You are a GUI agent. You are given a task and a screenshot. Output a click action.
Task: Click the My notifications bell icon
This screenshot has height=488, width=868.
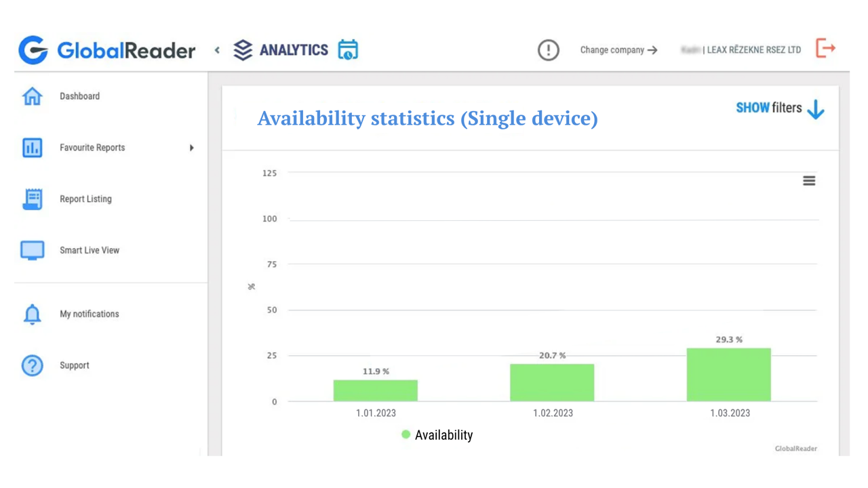point(32,314)
